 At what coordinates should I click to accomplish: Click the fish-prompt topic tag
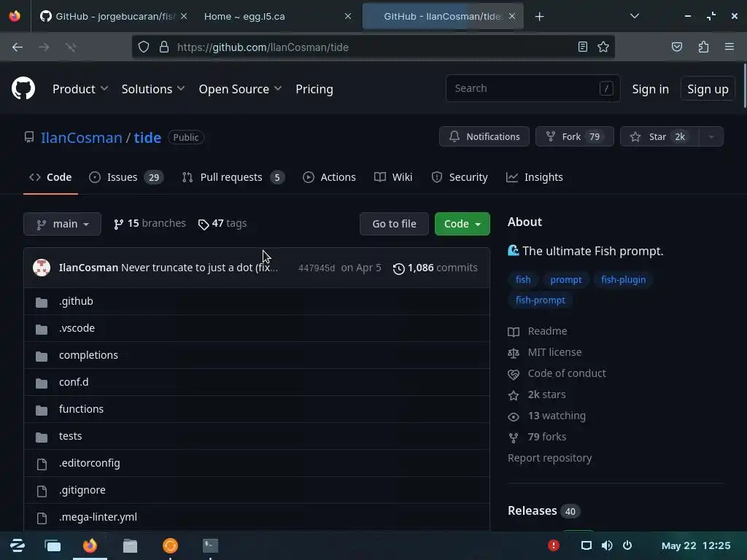coord(541,300)
